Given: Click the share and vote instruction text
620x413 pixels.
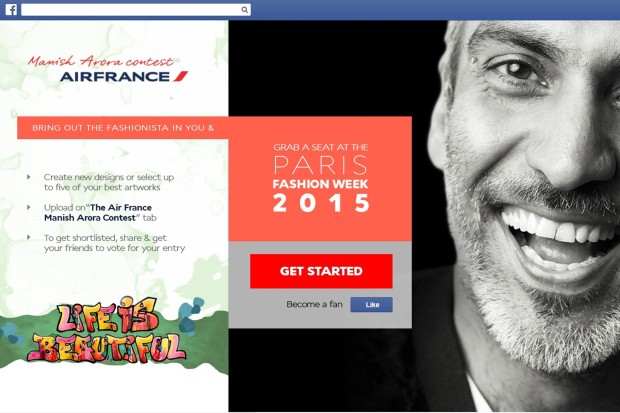Looking at the screenshot, I should 114,243.
